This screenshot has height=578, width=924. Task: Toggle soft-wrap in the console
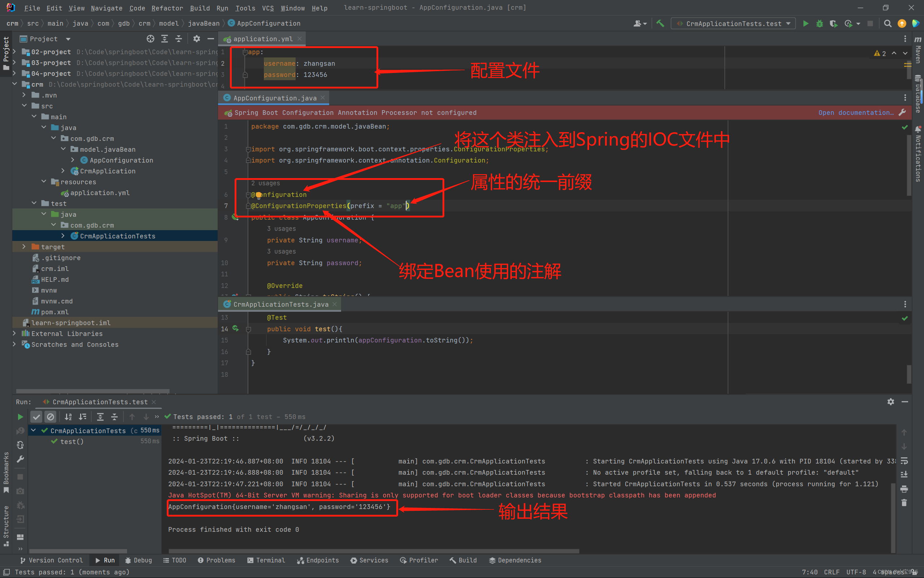904,461
